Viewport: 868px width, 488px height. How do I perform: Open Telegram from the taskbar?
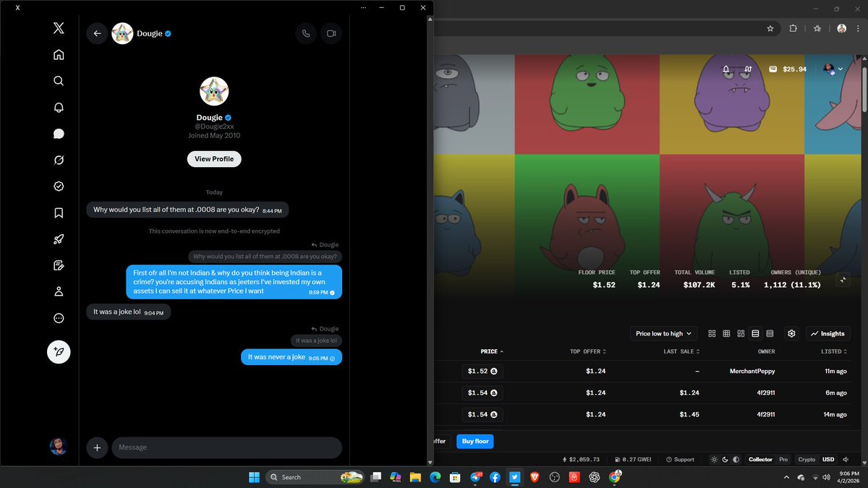(475, 477)
